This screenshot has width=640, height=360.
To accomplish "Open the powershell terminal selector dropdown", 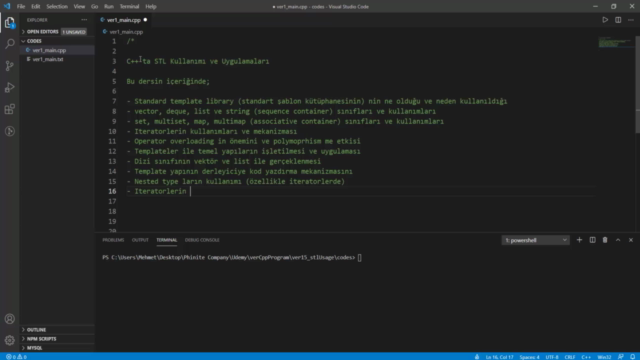I will 536,240.
